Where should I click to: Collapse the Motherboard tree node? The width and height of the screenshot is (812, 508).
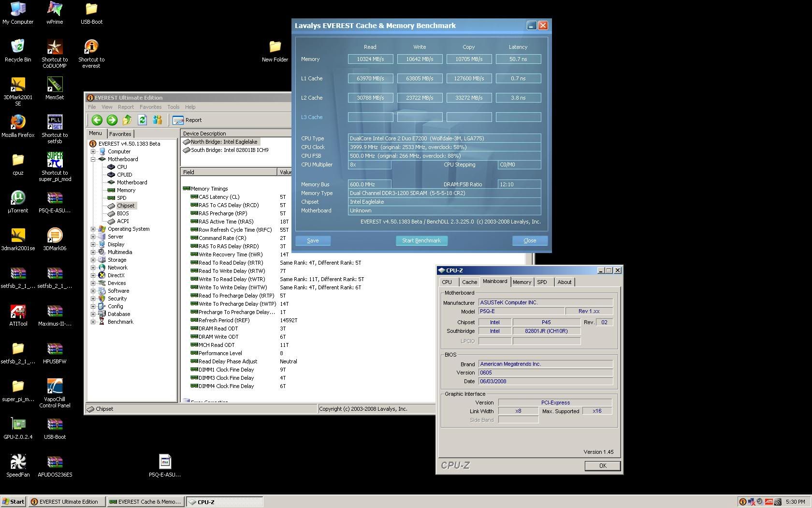(93, 159)
